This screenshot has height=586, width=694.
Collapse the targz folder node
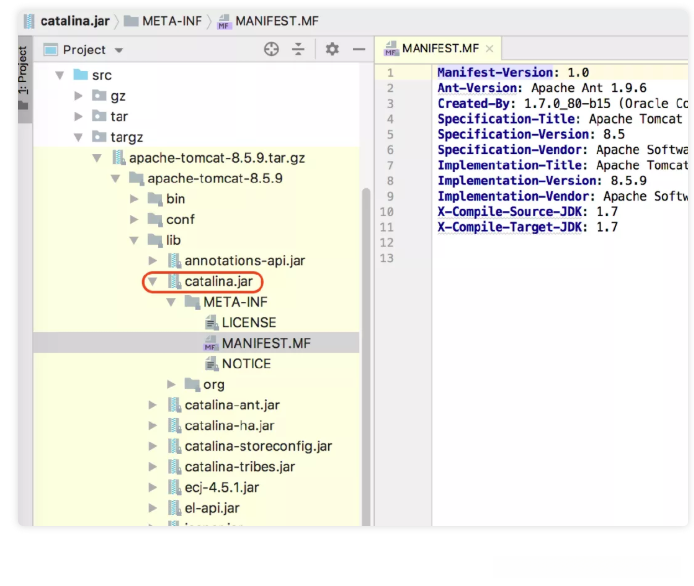point(78,137)
